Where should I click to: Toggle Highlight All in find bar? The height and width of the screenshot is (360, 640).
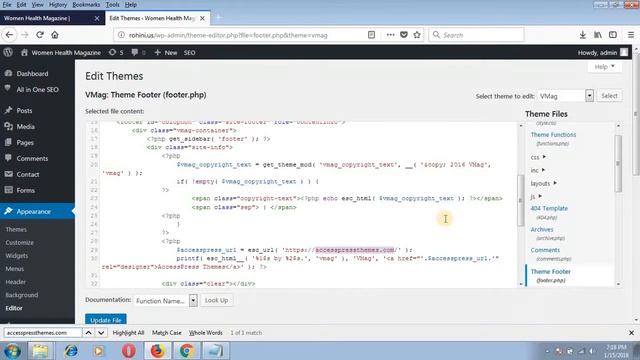(x=128, y=333)
